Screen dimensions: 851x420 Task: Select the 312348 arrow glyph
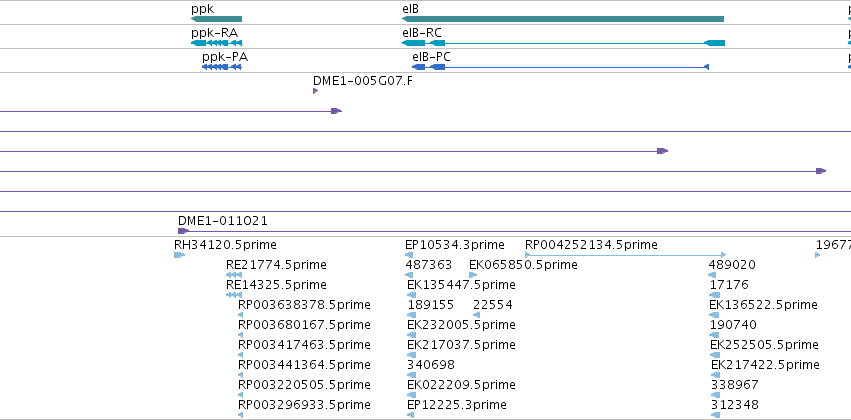point(715,415)
